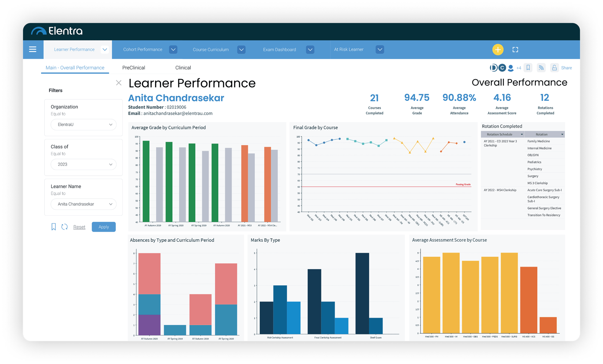Open the Class of 2023 dropdown
Viewport: 603px width, 364px height.
84,164
